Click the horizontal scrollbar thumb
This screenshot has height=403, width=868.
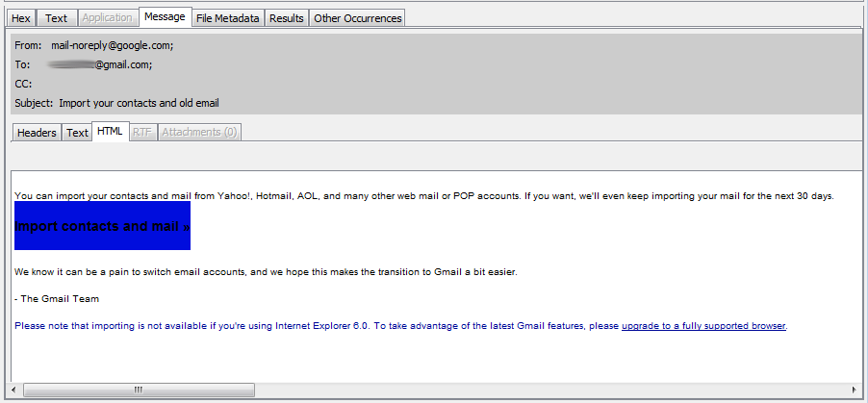click(139, 390)
